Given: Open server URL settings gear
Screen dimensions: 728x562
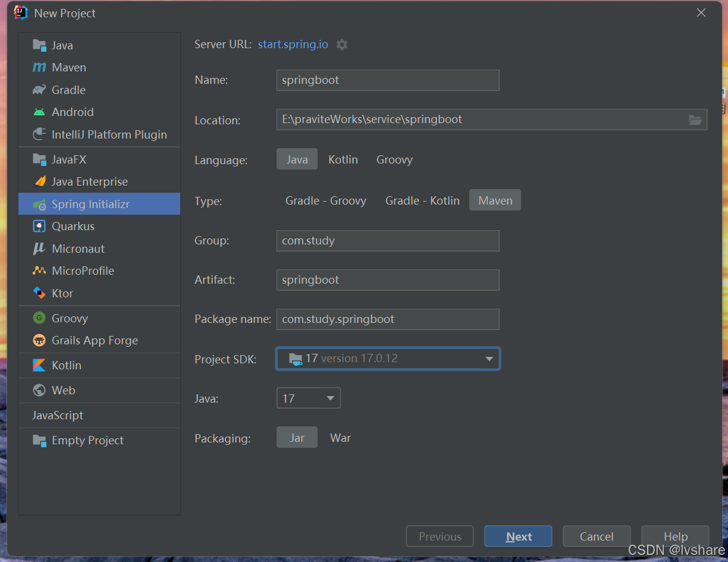Looking at the screenshot, I should coord(342,45).
